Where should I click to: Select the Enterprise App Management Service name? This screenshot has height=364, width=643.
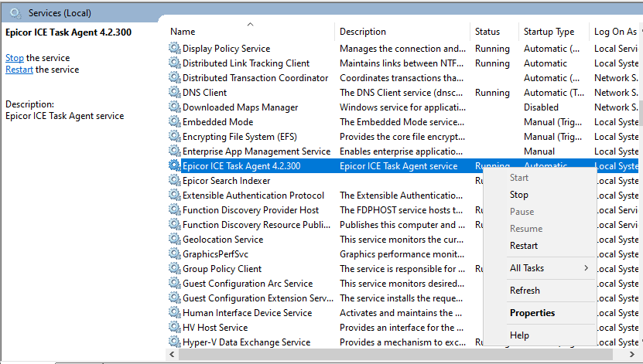point(256,151)
